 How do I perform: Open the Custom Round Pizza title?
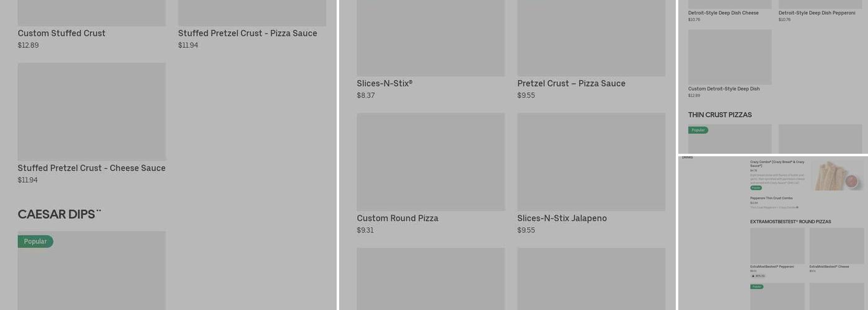pos(397,218)
